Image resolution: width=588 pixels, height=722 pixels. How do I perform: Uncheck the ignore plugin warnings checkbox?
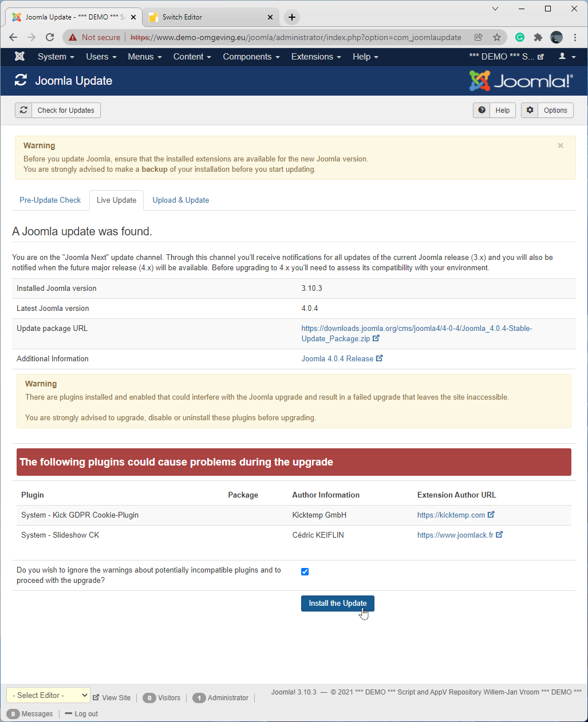pos(305,571)
